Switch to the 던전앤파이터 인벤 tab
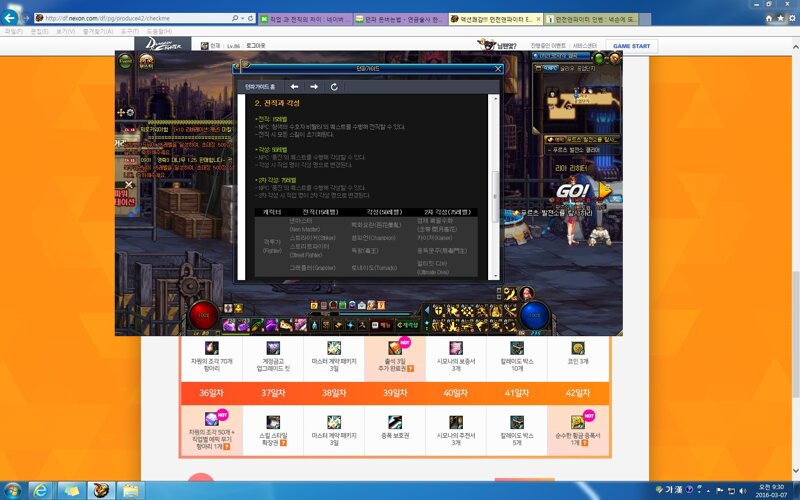 click(x=591, y=19)
